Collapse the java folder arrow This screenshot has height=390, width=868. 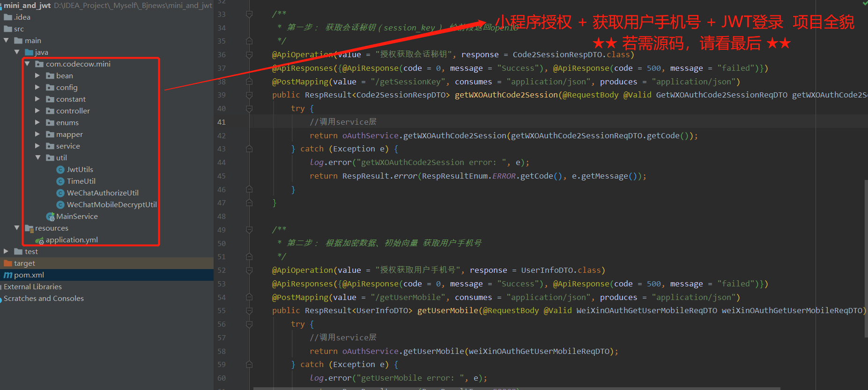[x=17, y=52]
